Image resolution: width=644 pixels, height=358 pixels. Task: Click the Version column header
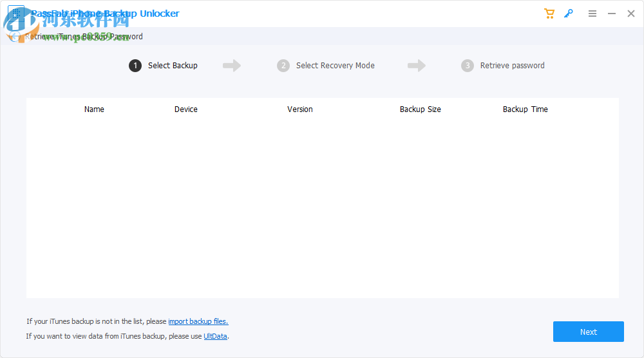point(300,109)
